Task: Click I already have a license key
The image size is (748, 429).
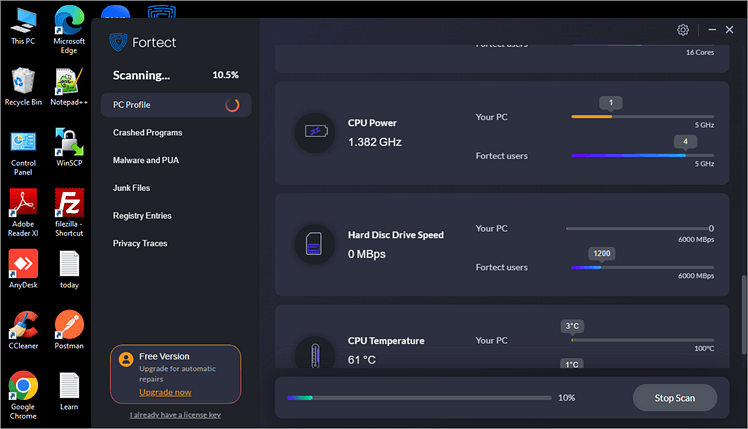Action: (175, 415)
